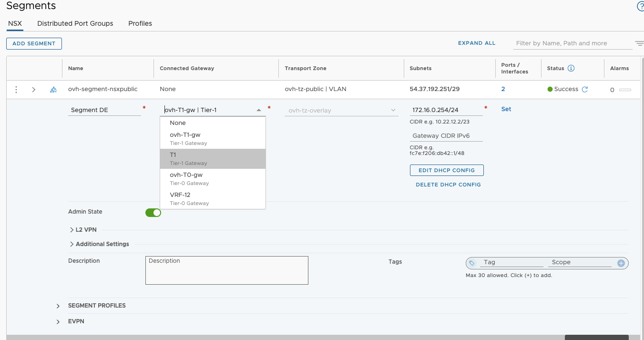Click the tag label icon
644x340 pixels.
[472, 263]
